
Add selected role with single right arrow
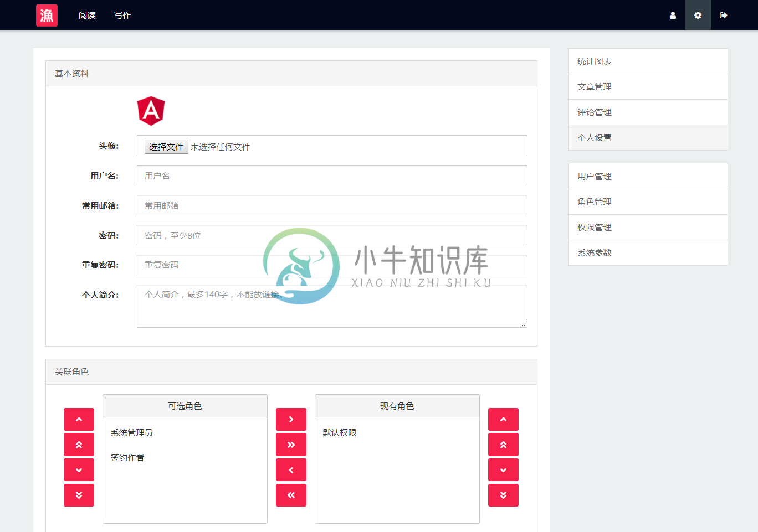291,419
